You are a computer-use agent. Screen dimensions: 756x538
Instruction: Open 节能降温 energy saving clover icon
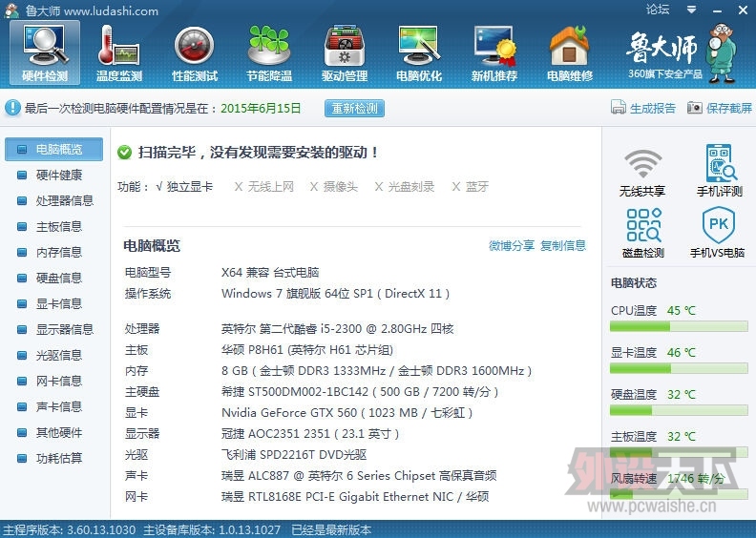269,53
